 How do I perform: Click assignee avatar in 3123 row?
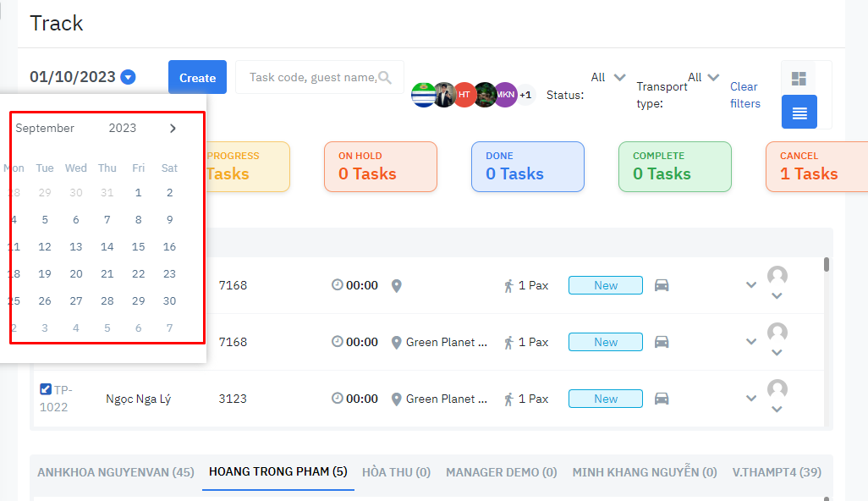coord(777,389)
